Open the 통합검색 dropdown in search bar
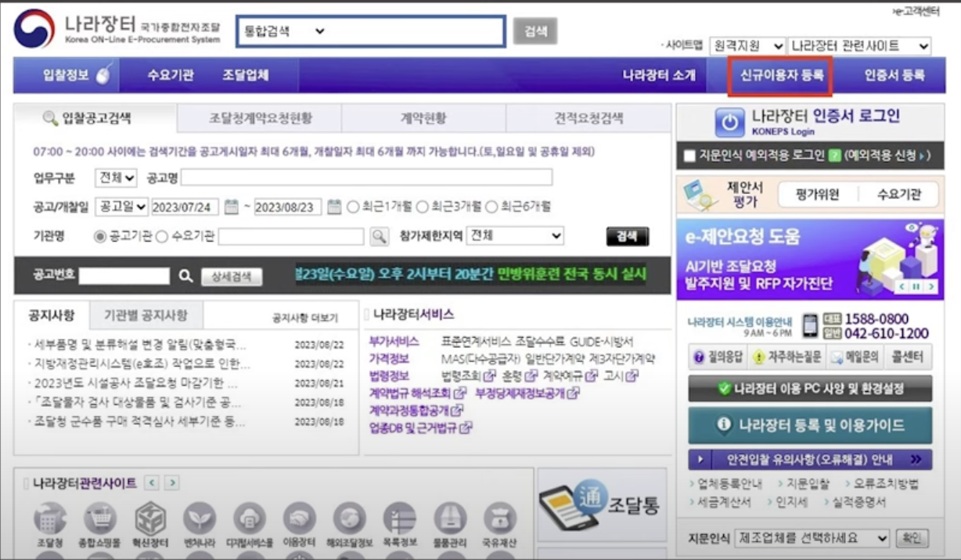 click(285, 31)
